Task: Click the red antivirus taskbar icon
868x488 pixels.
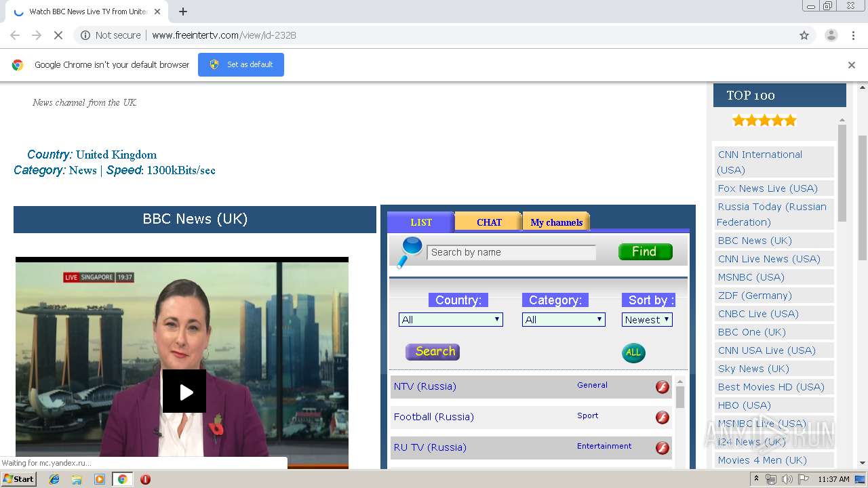Action: 145,479
